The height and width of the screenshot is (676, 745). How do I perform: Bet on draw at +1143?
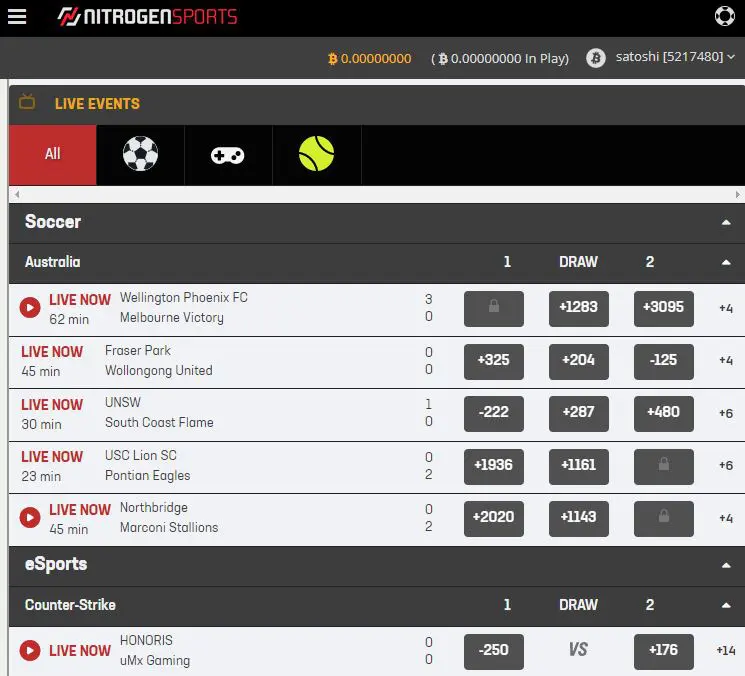point(579,519)
